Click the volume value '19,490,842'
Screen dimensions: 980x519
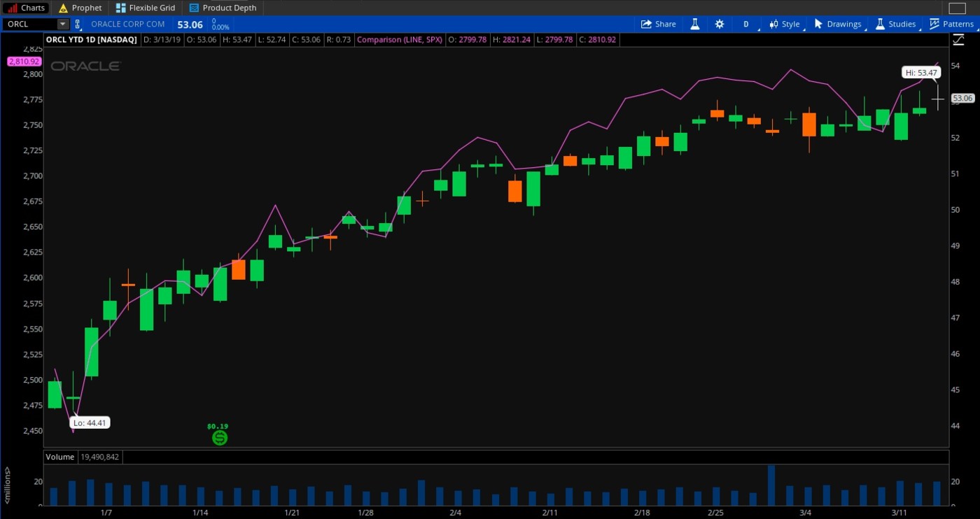coord(99,457)
